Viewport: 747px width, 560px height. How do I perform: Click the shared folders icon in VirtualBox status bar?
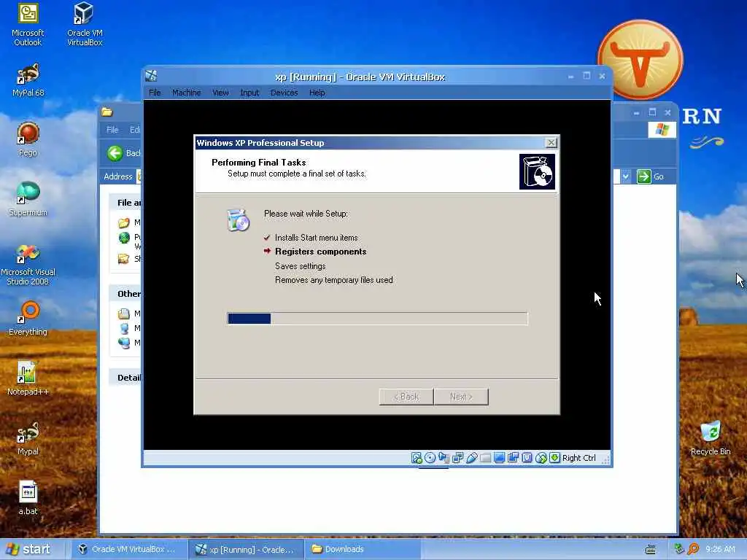(485, 458)
